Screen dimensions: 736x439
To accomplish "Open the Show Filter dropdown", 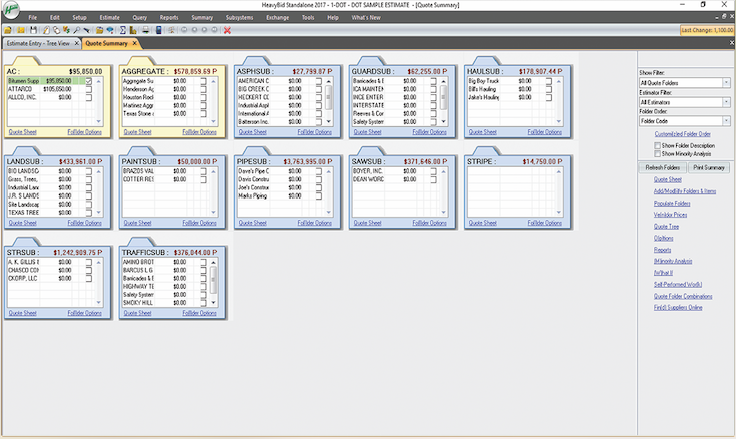I will click(x=726, y=82).
